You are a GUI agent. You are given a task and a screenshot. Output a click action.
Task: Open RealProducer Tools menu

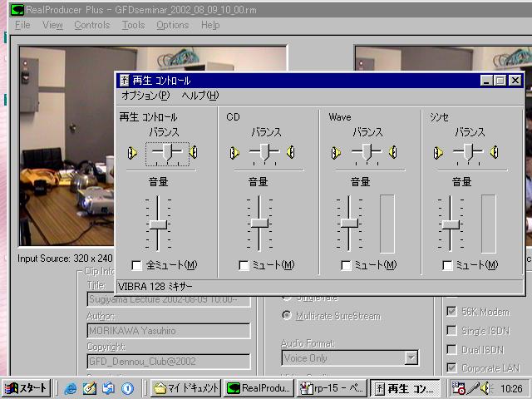133,25
